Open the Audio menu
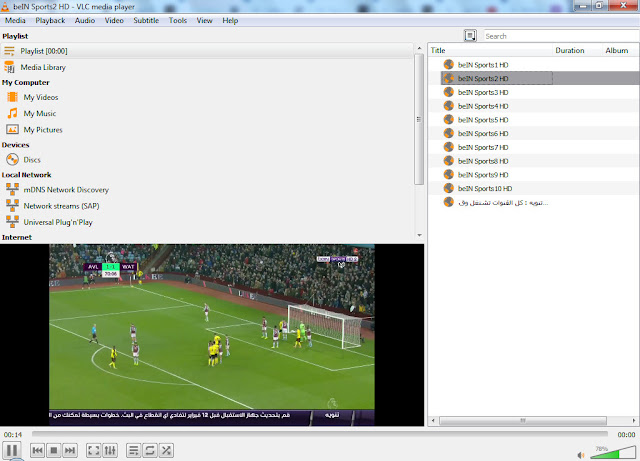Image resolution: width=640 pixels, height=461 pixels. click(84, 20)
